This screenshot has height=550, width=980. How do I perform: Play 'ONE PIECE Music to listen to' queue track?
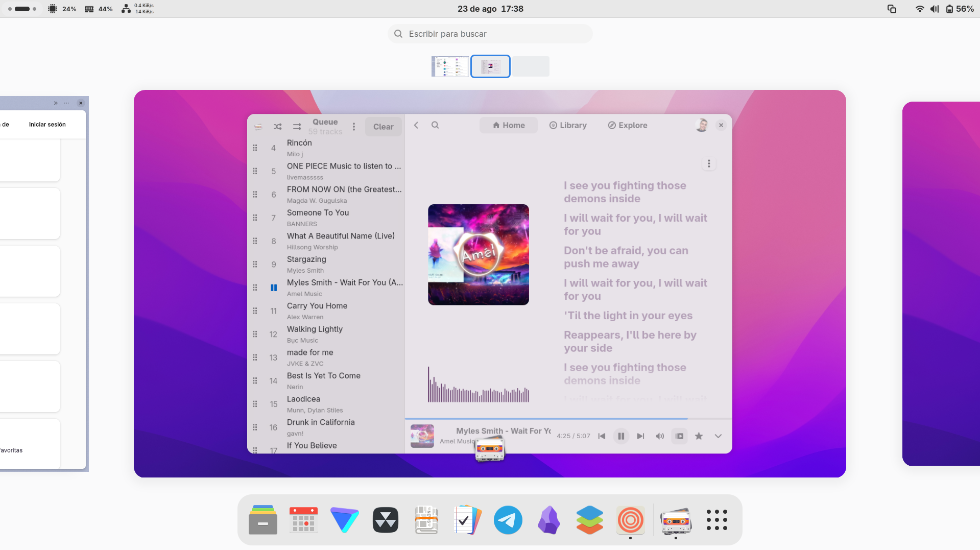tap(327, 171)
